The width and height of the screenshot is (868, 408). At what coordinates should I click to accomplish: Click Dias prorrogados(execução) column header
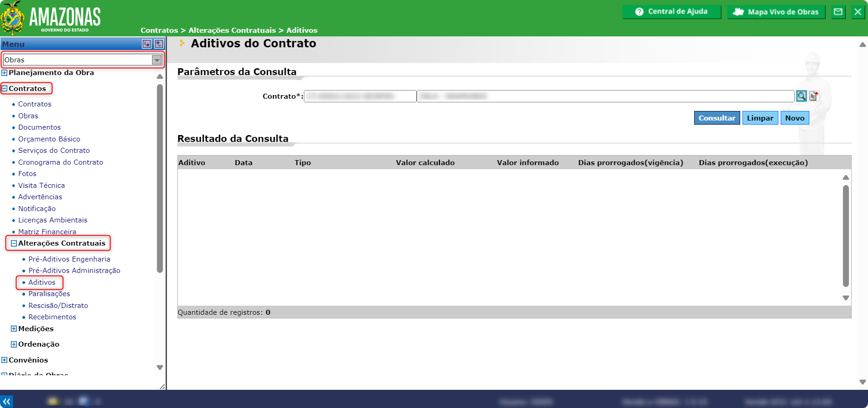point(753,163)
